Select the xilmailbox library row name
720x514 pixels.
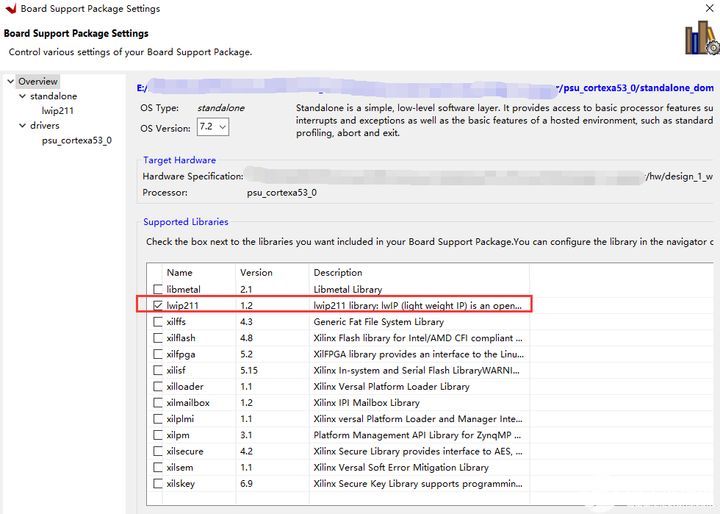point(190,403)
